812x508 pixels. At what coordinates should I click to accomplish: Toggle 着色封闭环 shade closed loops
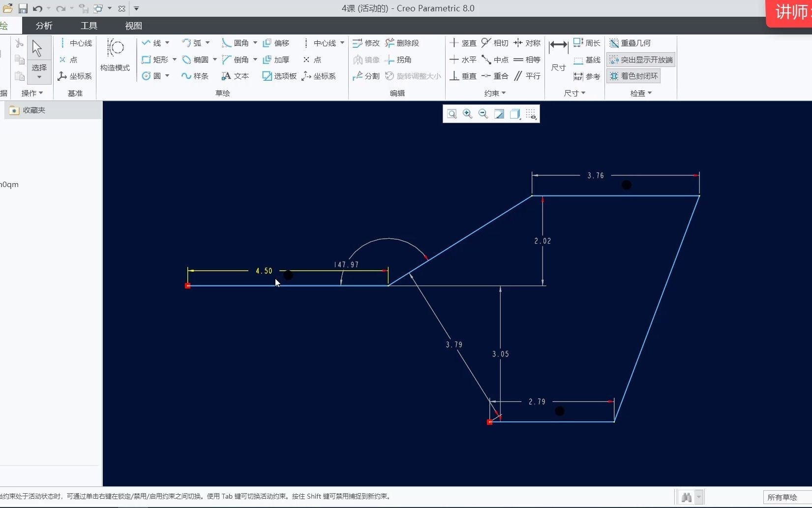(633, 76)
